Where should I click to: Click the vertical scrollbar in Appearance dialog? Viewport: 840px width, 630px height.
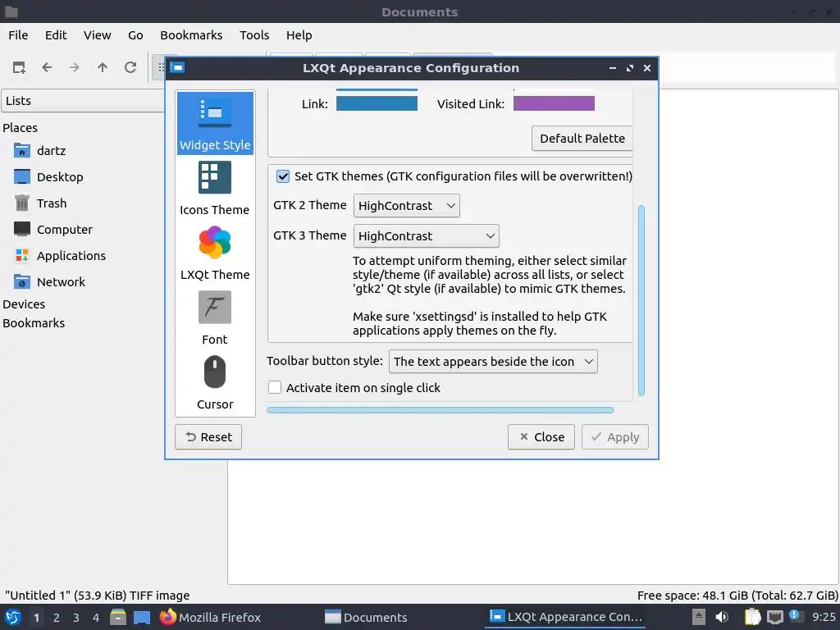(641, 300)
